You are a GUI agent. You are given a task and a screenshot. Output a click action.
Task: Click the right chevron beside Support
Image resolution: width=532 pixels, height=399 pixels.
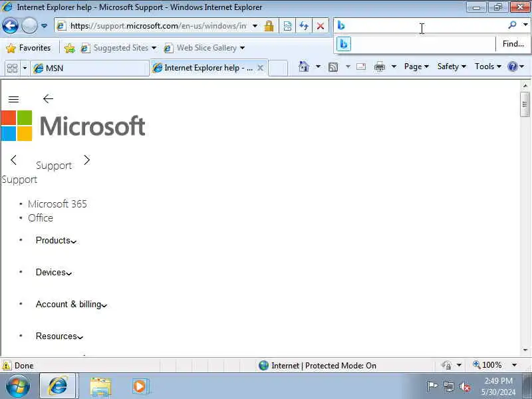87,160
